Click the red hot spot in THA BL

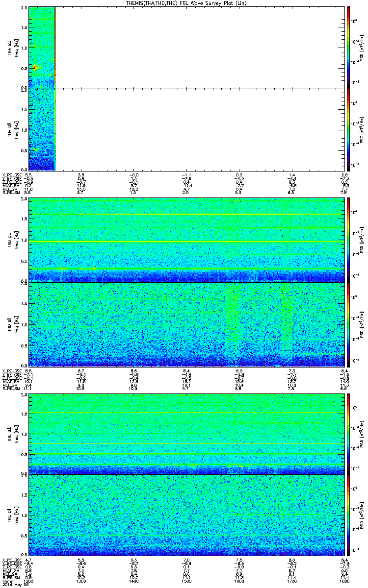tap(35, 67)
